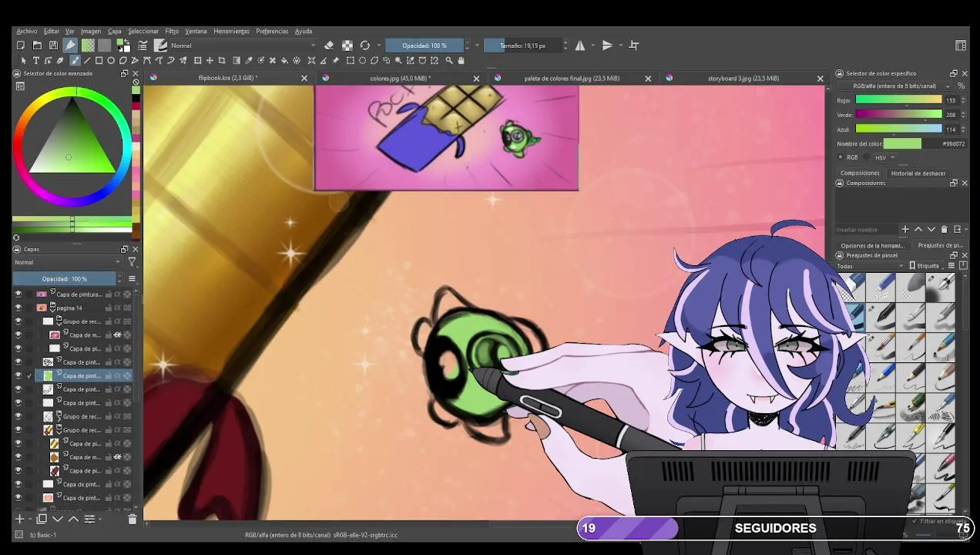Toggle percent display in specific color selector
The image size is (980, 555).
961,86
